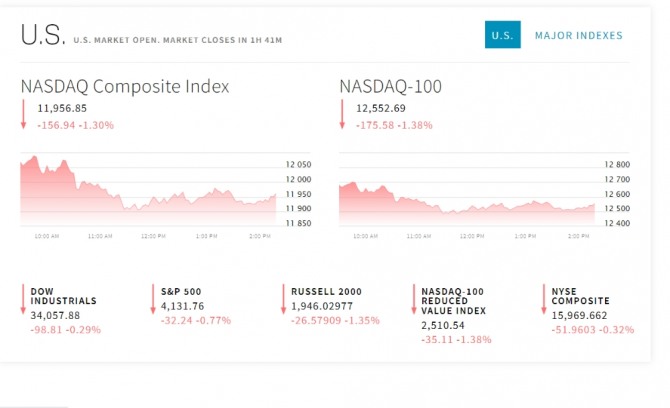Click the Dow Industrials down arrow icon
The height and width of the screenshot is (408, 670).
coord(23,299)
